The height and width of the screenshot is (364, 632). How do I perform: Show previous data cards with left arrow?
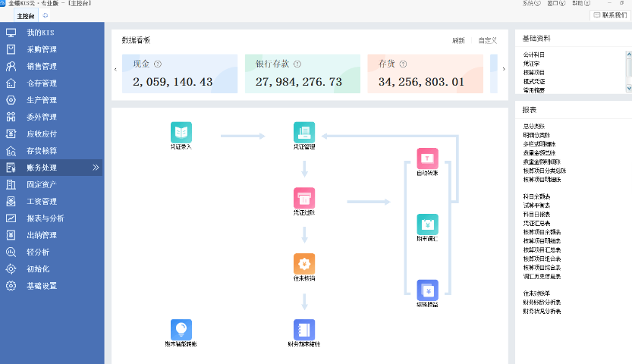pyautogui.click(x=115, y=70)
